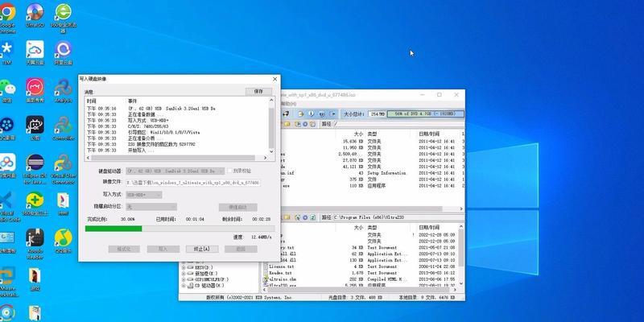Expand the CD 驱动器(H:) tree node
The height and width of the screenshot is (322, 644).
(184, 286)
